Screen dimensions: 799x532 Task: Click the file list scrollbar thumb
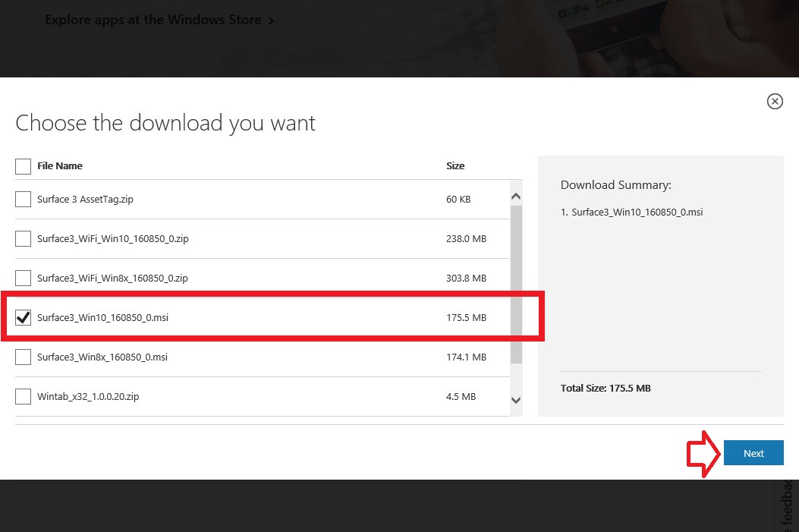516,285
